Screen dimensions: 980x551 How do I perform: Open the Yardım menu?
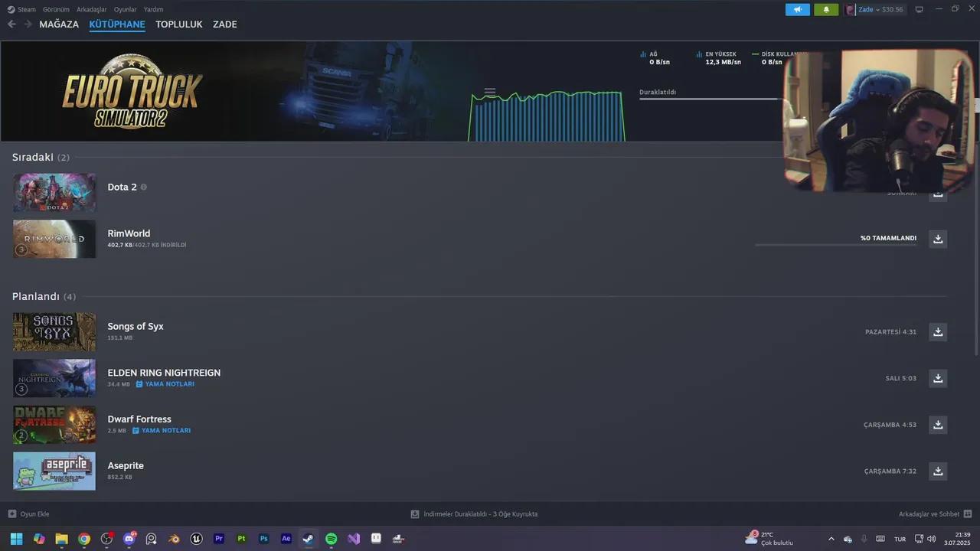154,9
